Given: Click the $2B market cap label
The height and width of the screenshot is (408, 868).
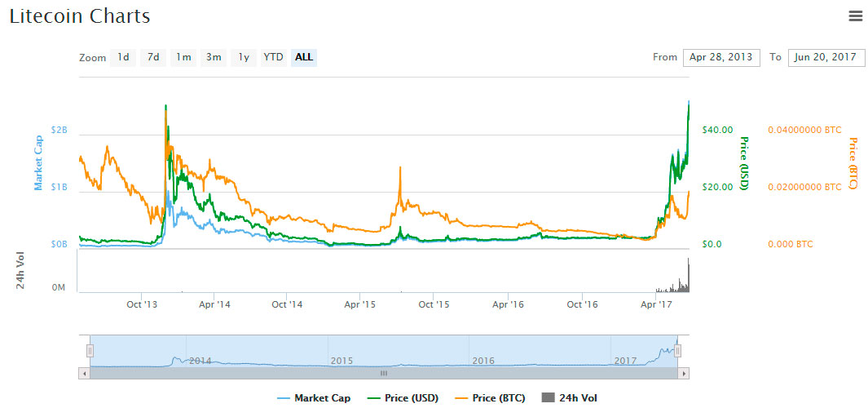Looking at the screenshot, I should coord(59,130).
